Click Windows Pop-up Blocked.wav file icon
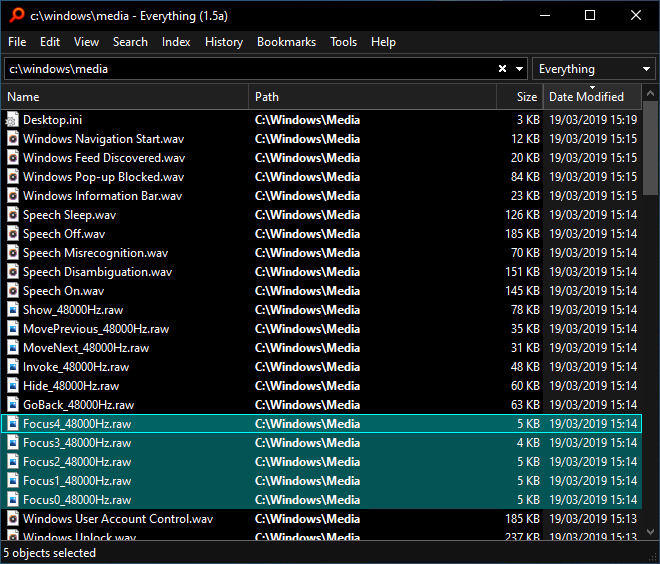 click(13, 177)
